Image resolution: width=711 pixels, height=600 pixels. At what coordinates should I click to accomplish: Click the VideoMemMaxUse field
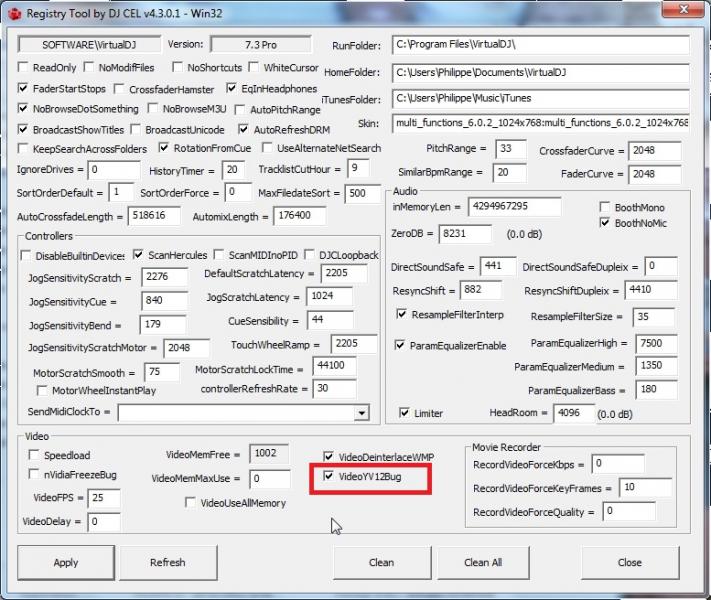pos(270,479)
